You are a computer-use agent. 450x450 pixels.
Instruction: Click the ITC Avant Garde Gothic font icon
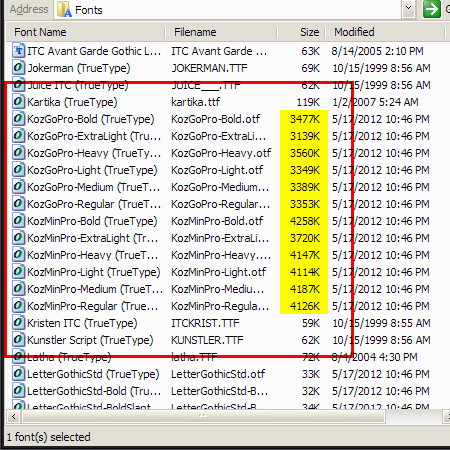point(19,51)
